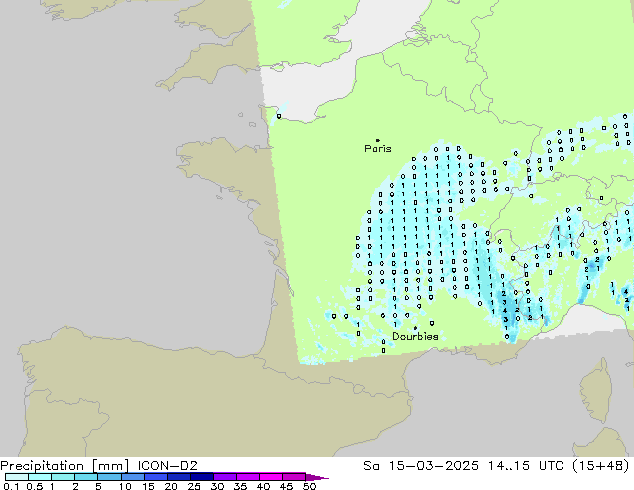Click the '20' legend scale label
The width and height of the screenshot is (634, 490).
click(171, 486)
